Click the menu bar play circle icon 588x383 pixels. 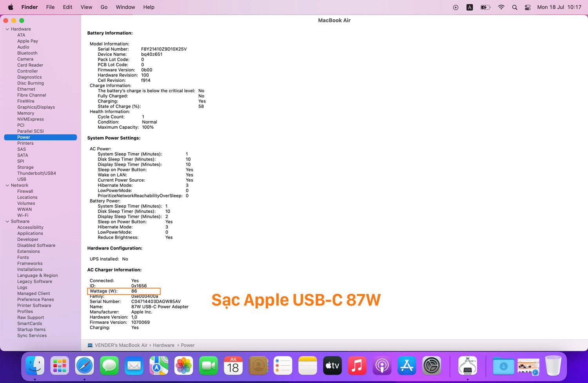(x=456, y=7)
